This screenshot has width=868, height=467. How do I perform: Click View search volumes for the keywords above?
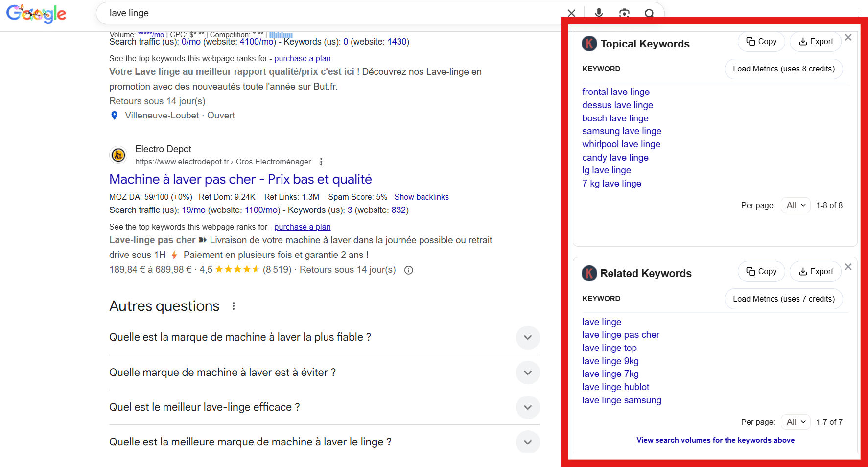pyautogui.click(x=715, y=440)
